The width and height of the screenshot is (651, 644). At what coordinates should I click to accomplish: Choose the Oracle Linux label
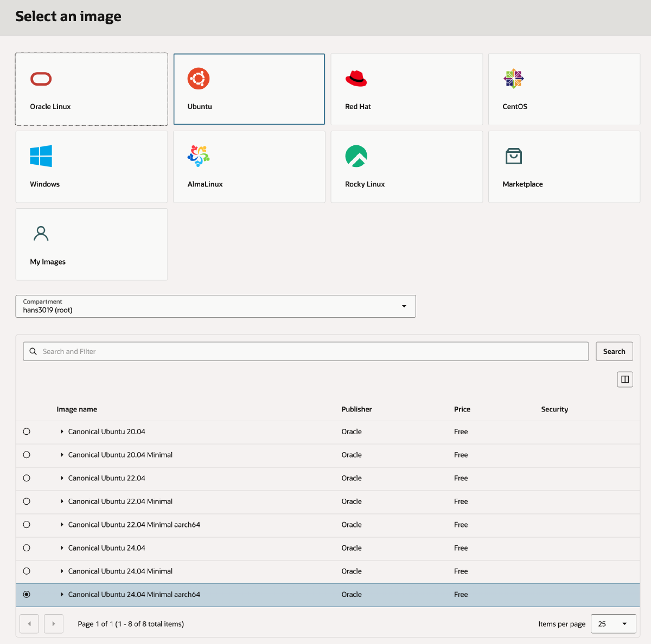(50, 107)
